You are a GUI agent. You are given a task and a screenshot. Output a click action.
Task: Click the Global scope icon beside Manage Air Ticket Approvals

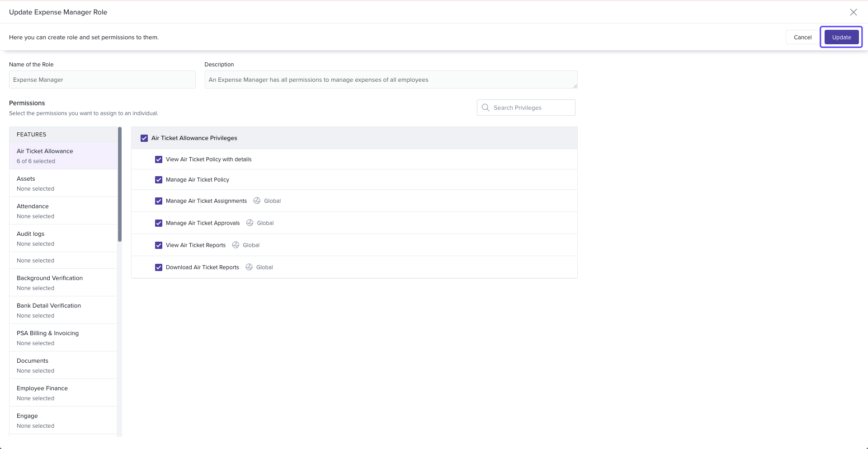pos(250,223)
